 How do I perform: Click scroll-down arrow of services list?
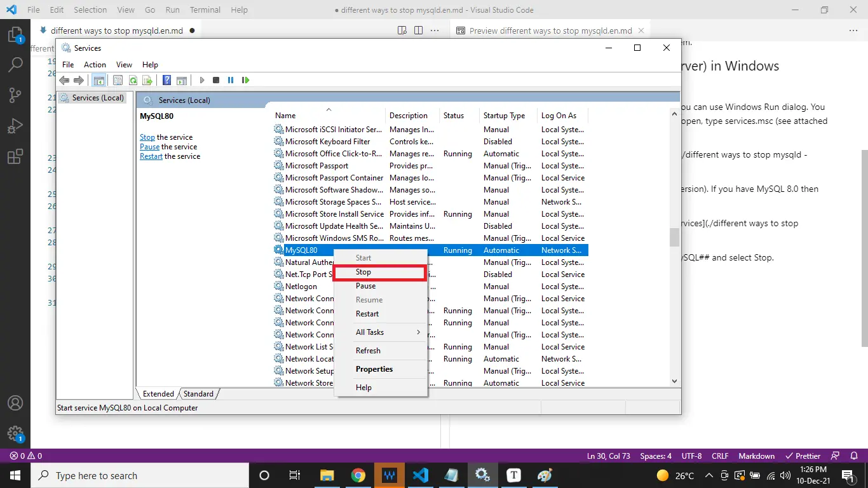(x=674, y=381)
